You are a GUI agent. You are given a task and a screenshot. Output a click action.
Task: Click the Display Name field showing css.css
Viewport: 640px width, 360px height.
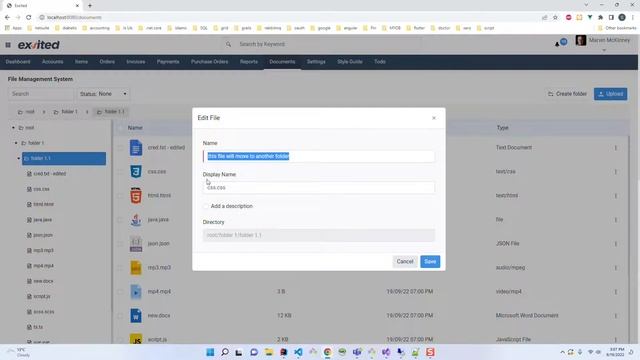[x=319, y=187]
